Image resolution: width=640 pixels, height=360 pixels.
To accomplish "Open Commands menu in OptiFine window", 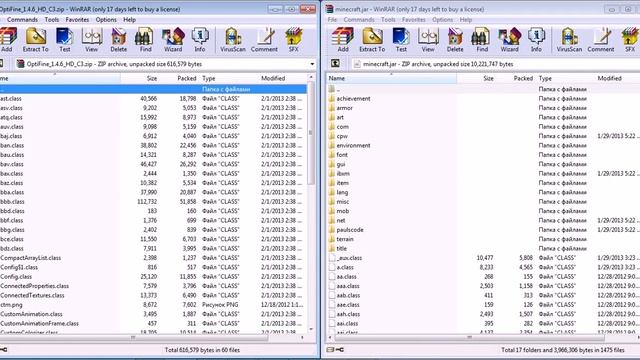I will tap(22, 20).
